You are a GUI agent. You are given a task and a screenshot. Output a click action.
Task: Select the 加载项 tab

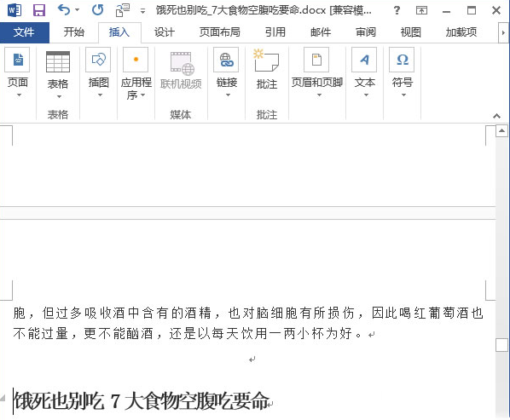461,32
